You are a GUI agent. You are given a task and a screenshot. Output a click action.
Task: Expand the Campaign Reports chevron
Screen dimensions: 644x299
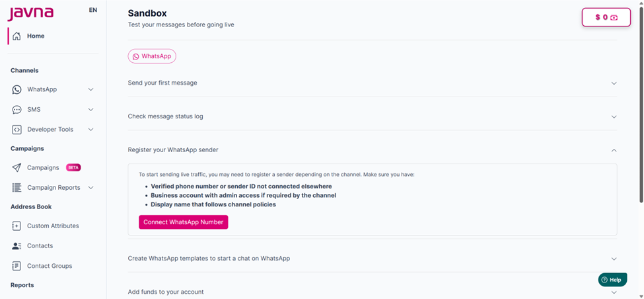click(x=91, y=188)
